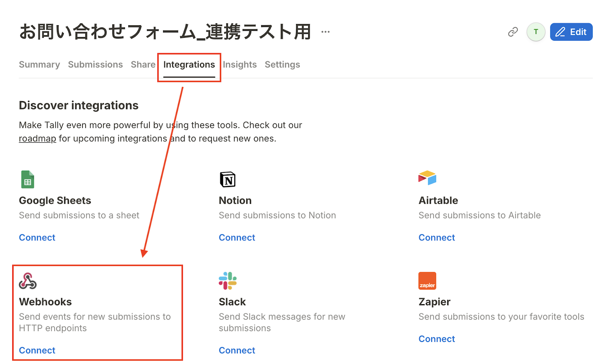Click 'Send Slack messages for new submissions' text
The width and height of the screenshot is (611, 364).
[282, 322]
